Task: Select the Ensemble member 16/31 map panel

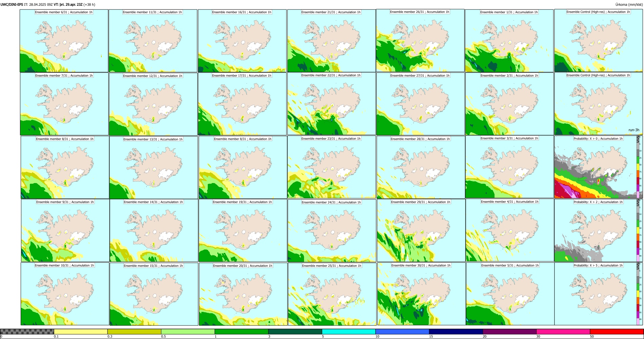Action: [x=242, y=41]
